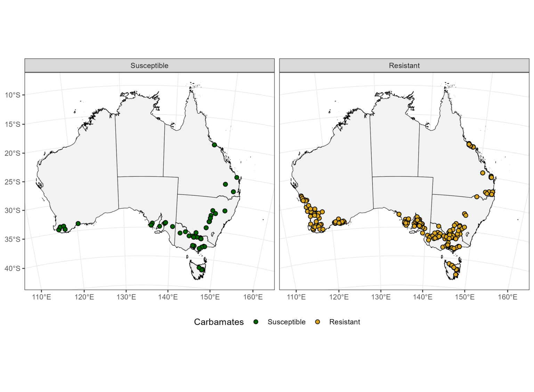The width and height of the screenshot is (534, 392).
Task: Click the 40°S latitude axis label
Action: point(13,268)
